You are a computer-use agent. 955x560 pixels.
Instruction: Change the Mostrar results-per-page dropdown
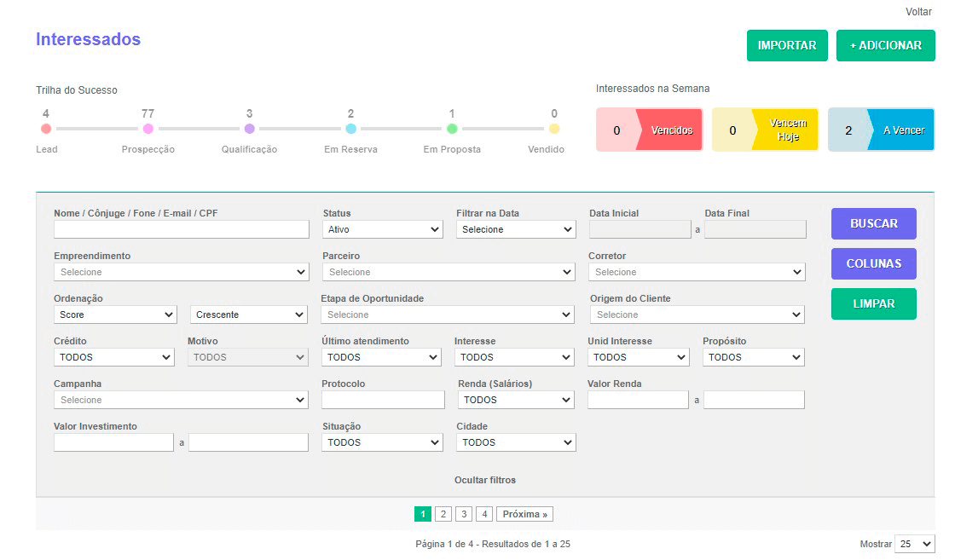pyautogui.click(x=914, y=544)
